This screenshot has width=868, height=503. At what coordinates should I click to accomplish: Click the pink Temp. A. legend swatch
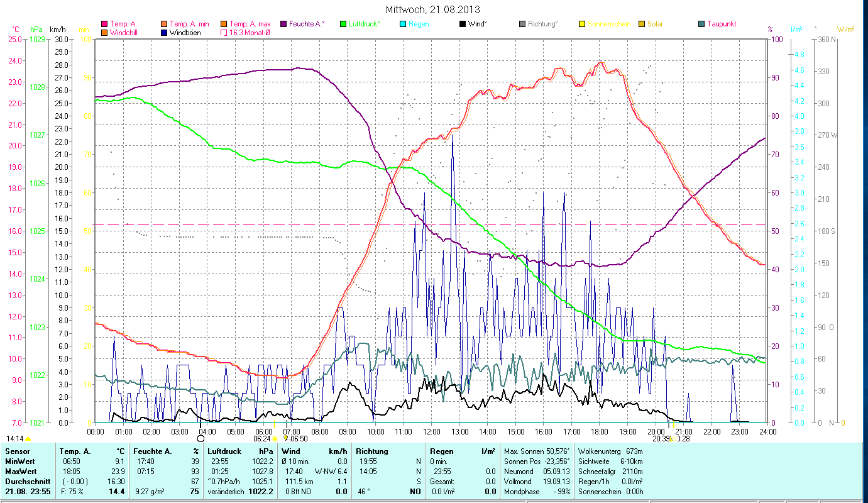pos(104,24)
